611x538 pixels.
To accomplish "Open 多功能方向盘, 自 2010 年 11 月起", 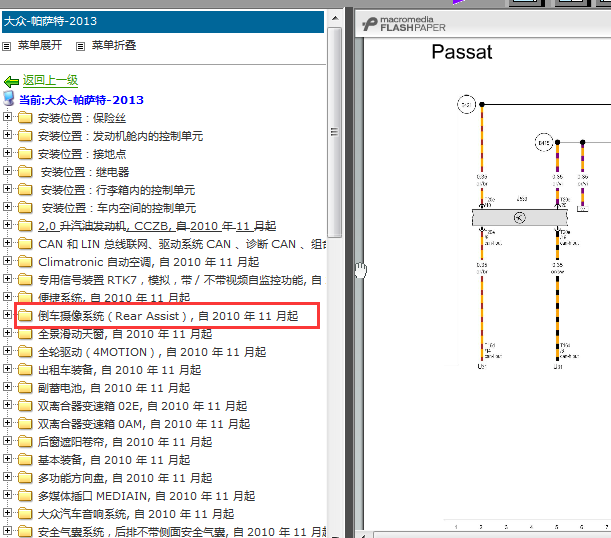I will click(x=125, y=478).
